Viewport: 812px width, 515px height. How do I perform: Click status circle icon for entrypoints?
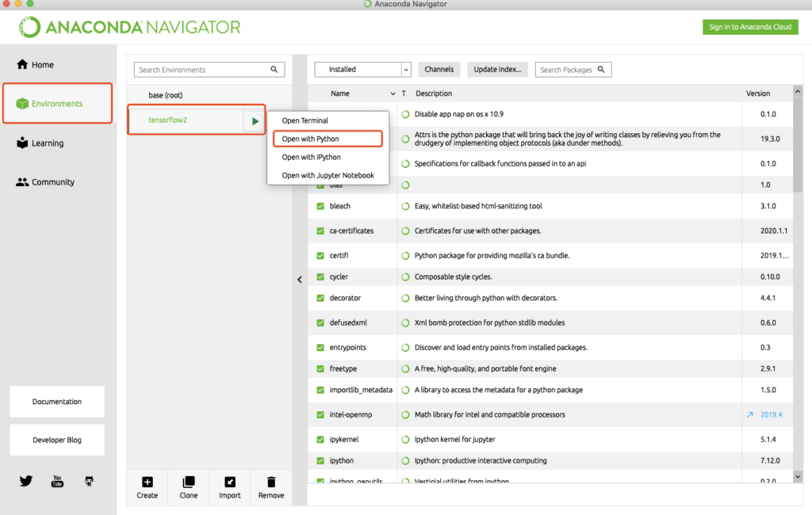(405, 348)
